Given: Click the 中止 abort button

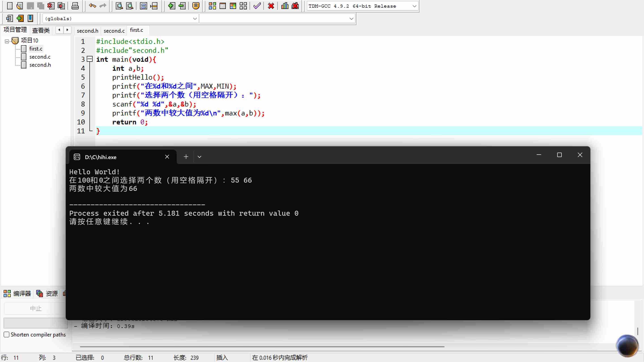Looking at the screenshot, I should pyautogui.click(x=36, y=309).
